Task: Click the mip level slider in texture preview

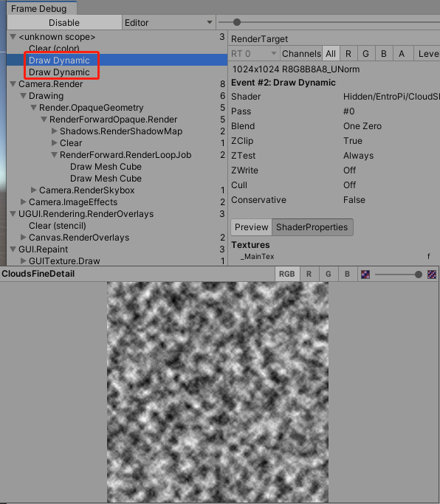Action: coord(399,275)
